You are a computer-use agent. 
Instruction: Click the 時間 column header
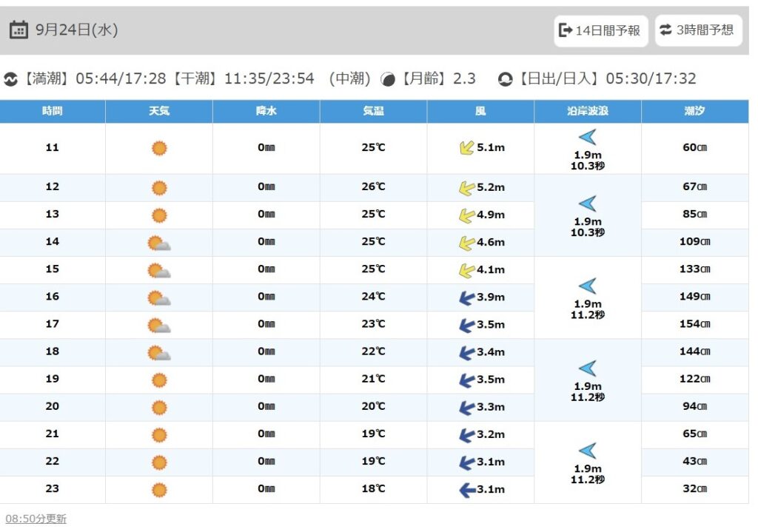[x=53, y=111]
